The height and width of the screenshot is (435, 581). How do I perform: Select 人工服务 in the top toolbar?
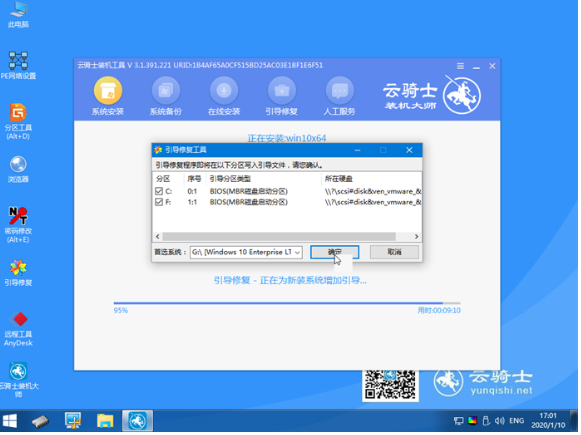tap(339, 96)
